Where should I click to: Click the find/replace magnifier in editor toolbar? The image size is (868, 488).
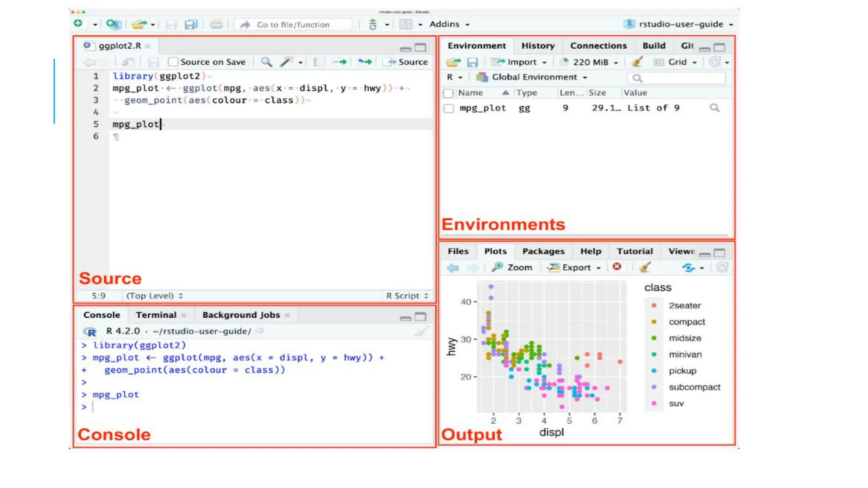coord(266,62)
